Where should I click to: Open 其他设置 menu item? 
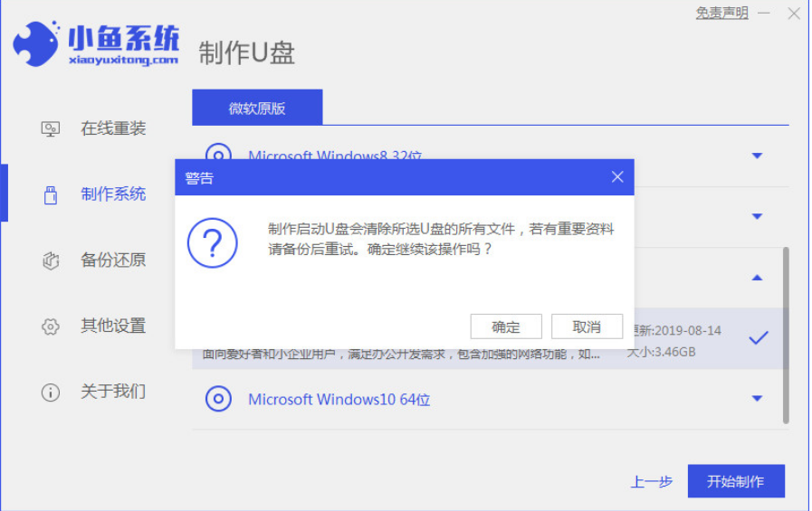point(113,326)
